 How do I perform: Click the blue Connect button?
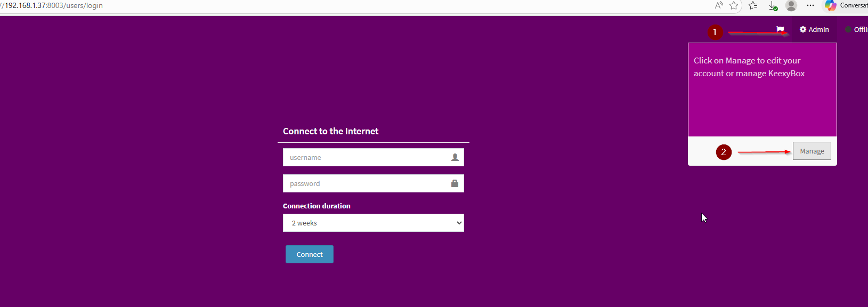[310, 254]
